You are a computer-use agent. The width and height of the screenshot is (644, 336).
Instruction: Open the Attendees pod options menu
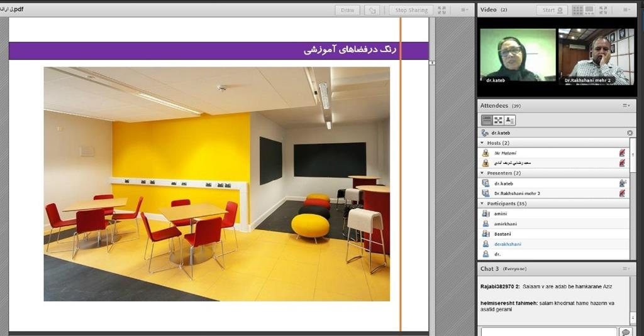click(x=626, y=106)
